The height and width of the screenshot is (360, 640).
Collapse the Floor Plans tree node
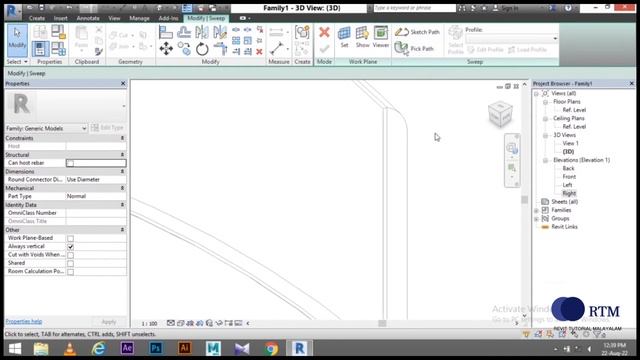(545, 102)
